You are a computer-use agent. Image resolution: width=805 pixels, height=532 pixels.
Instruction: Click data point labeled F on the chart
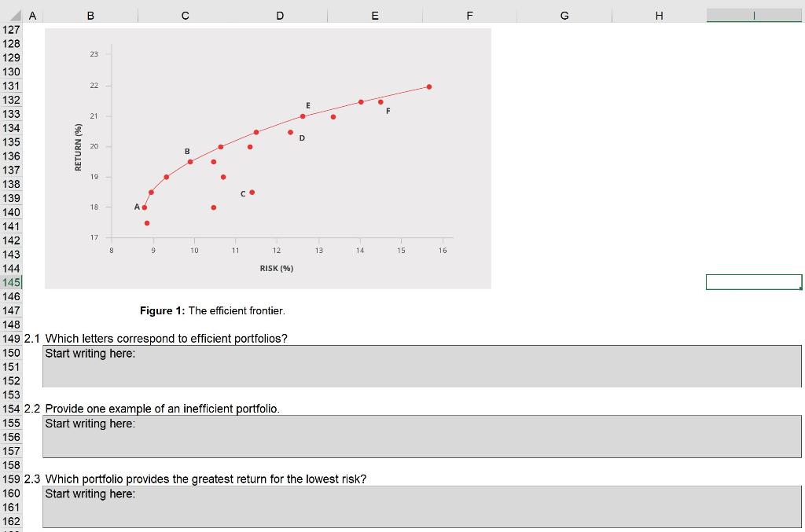[x=380, y=101]
